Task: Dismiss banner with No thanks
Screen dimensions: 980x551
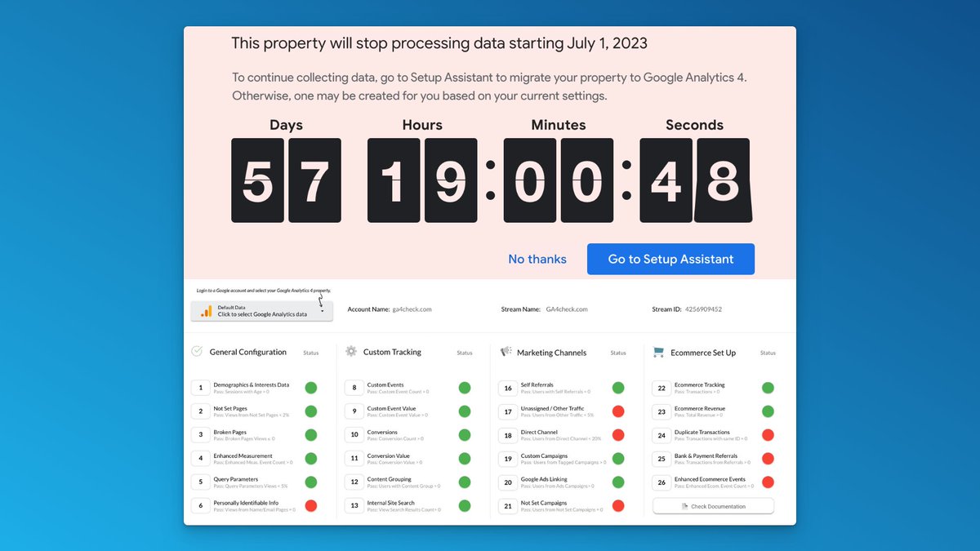Action: 537,259
